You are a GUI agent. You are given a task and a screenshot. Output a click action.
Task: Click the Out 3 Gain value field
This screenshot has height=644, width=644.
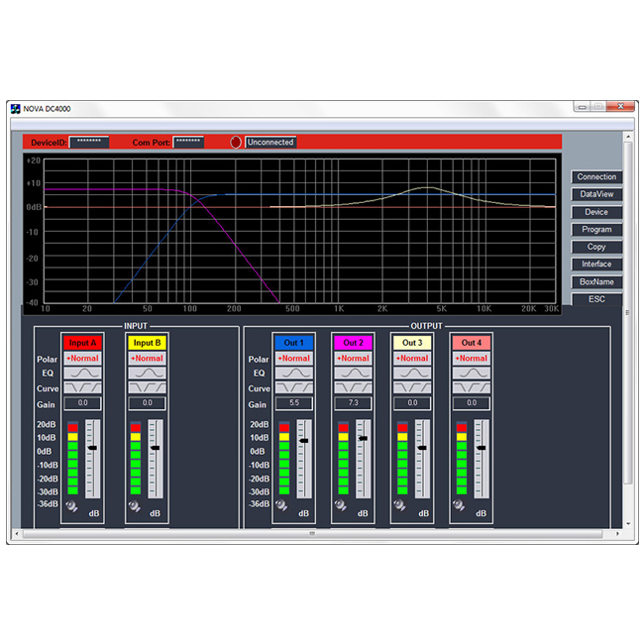[x=412, y=404]
